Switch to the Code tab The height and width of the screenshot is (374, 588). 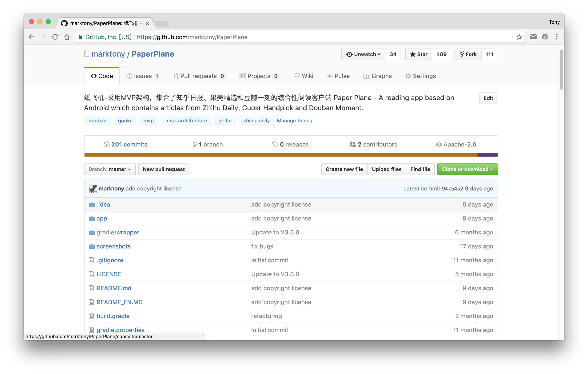(x=102, y=76)
